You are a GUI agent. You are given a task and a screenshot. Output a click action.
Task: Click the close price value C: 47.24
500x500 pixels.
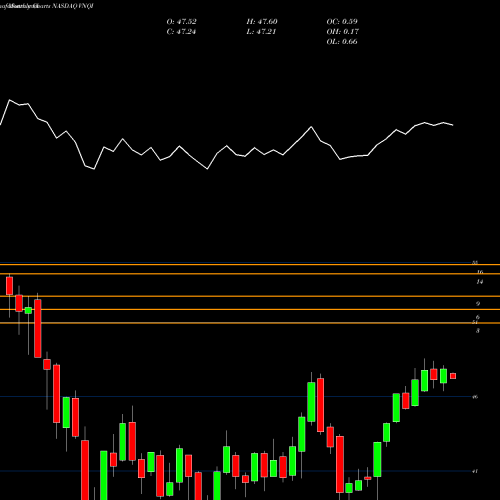(x=181, y=32)
